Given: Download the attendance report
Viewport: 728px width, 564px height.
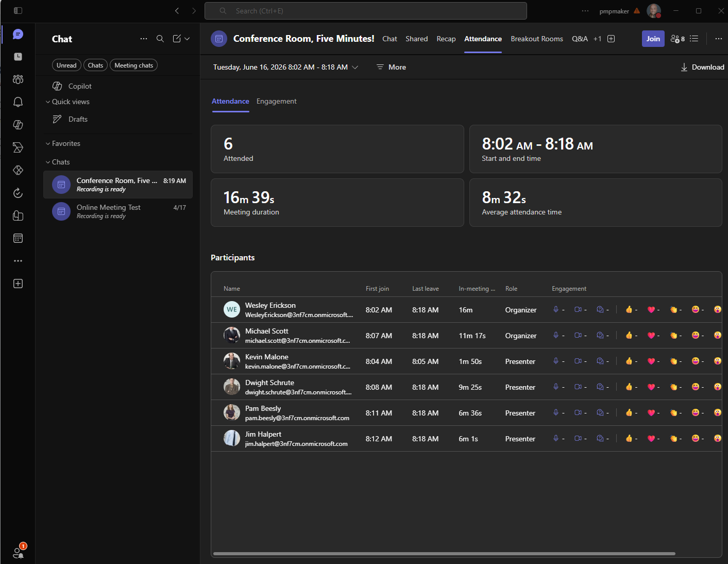Looking at the screenshot, I should 703,67.
